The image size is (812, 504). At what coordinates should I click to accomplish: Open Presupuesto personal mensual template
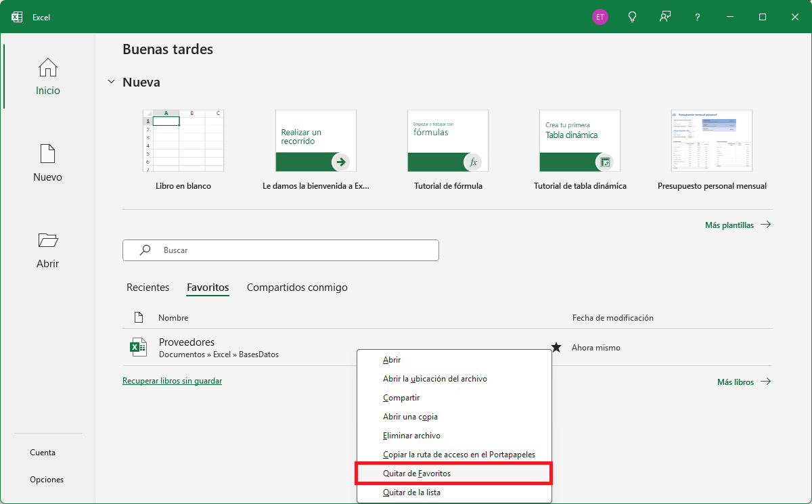click(x=712, y=150)
